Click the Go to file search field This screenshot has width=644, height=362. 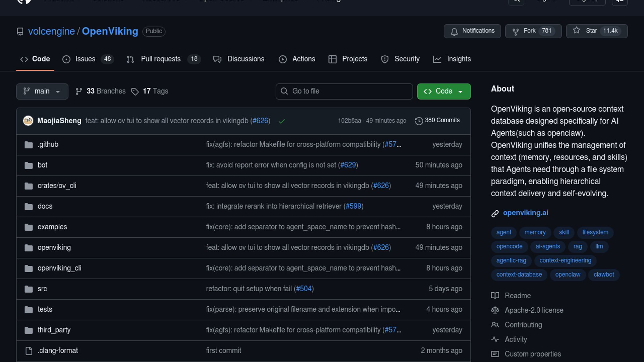344,91
